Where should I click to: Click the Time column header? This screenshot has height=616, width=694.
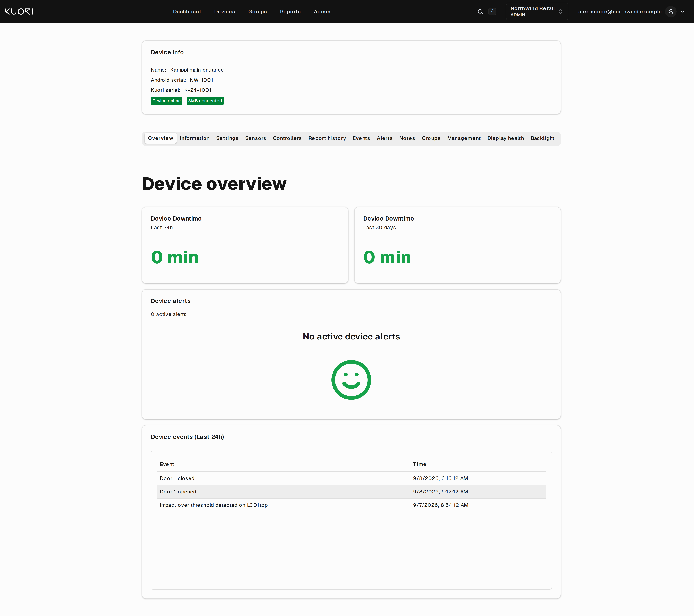click(419, 464)
